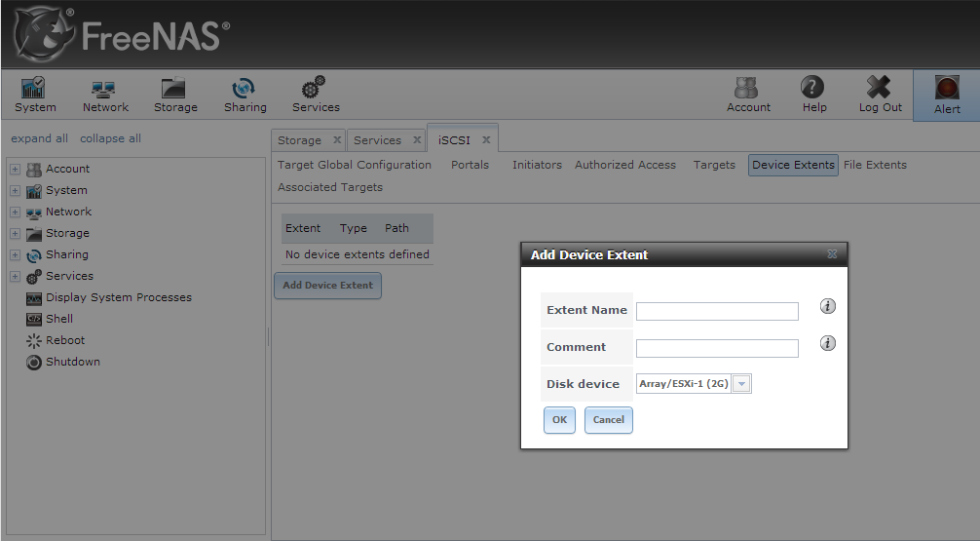
Task: Open the System toolbar icon
Action: [x=34, y=88]
